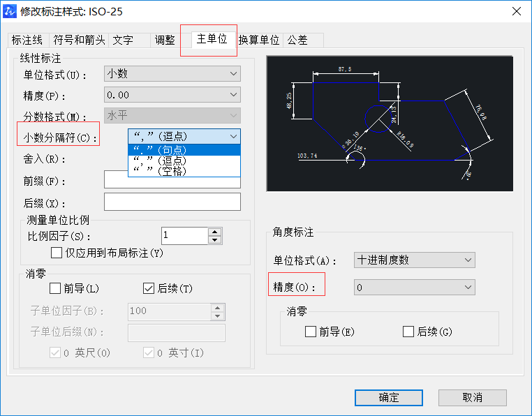Image resolution: width=532 pixels, height=416 pixels.
Task: Click the 确定 button
Action: tap(389, 397)
